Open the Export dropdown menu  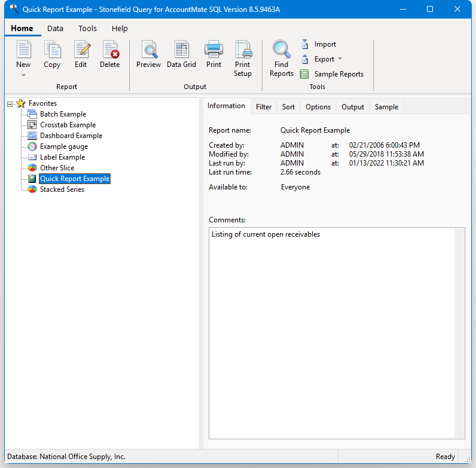[340, 59]
